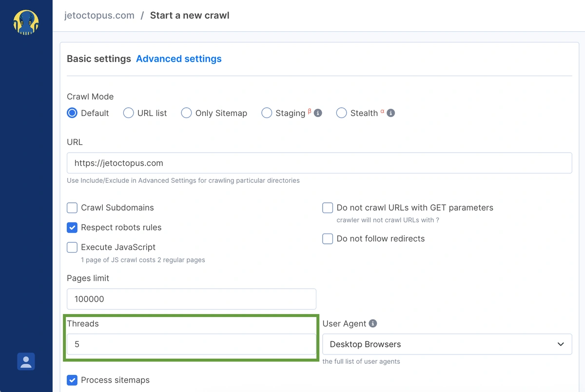Open the user profile icon
585x392 pixels.
pos(26,361)
